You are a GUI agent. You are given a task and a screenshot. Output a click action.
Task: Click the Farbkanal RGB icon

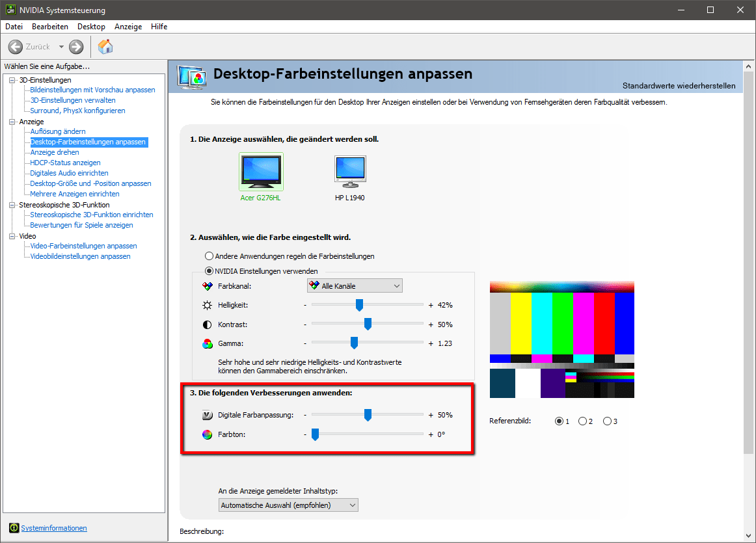tap(208, 286)
